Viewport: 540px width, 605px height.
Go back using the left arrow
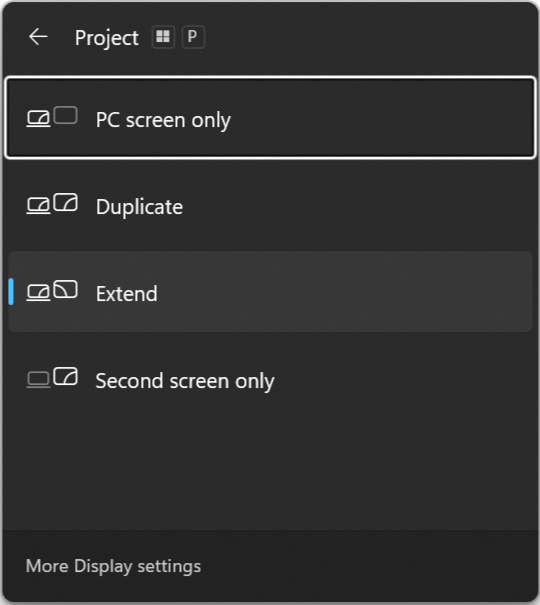(38, 37)
